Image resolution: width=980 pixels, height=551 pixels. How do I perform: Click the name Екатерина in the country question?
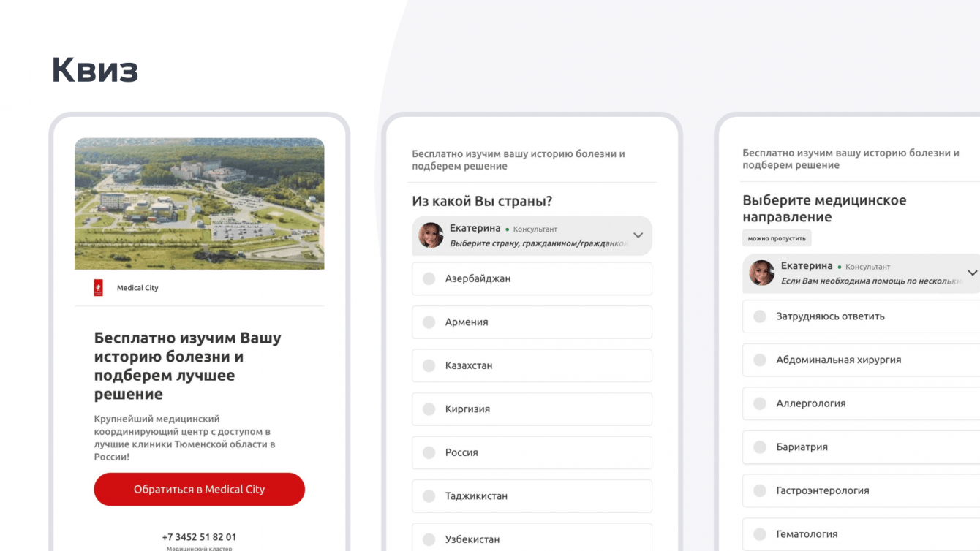tap(475, 228)
